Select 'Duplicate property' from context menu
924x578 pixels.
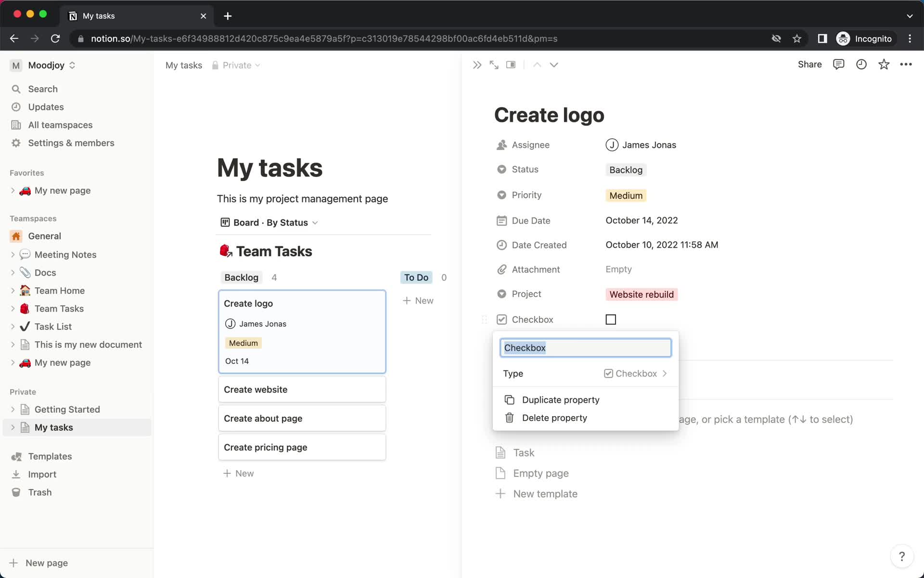pyautogui.click(x=561, y=399)
